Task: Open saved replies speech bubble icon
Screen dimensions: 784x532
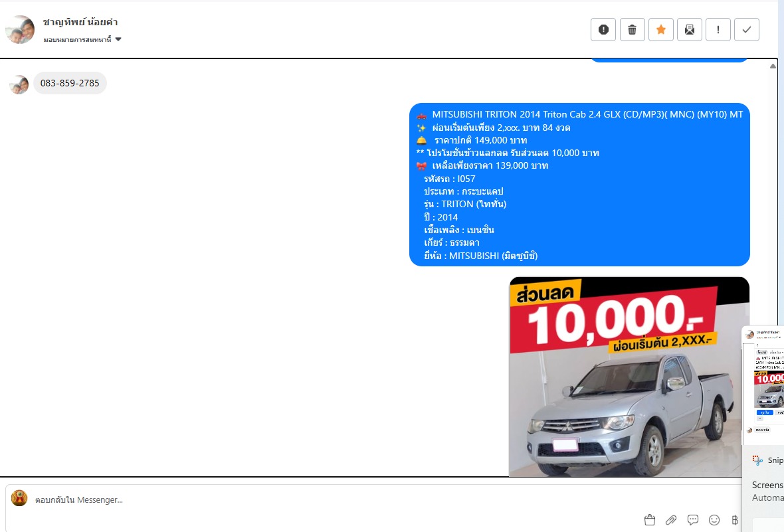Action: [692, 520]
